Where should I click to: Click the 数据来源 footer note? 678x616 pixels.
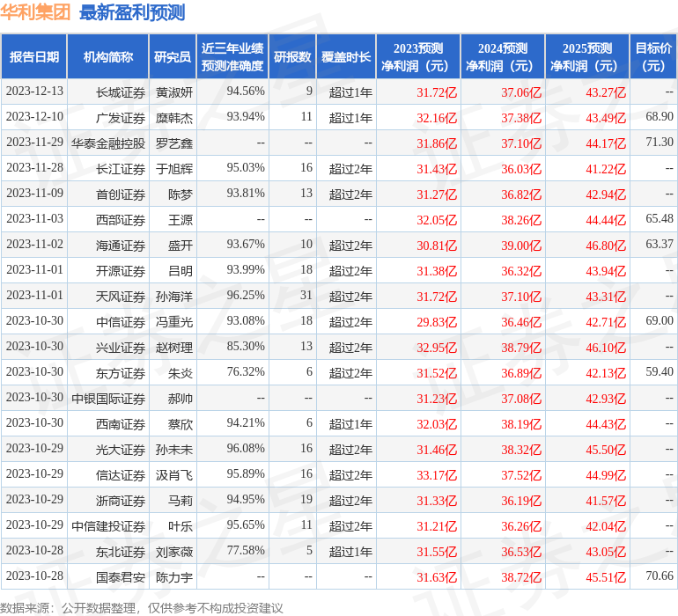pyautogui.click(x=142, y=608)
